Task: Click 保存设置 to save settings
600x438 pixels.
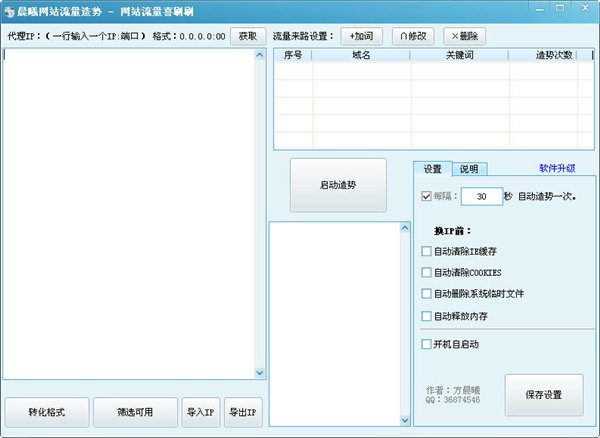Action: tap(544, 395)
